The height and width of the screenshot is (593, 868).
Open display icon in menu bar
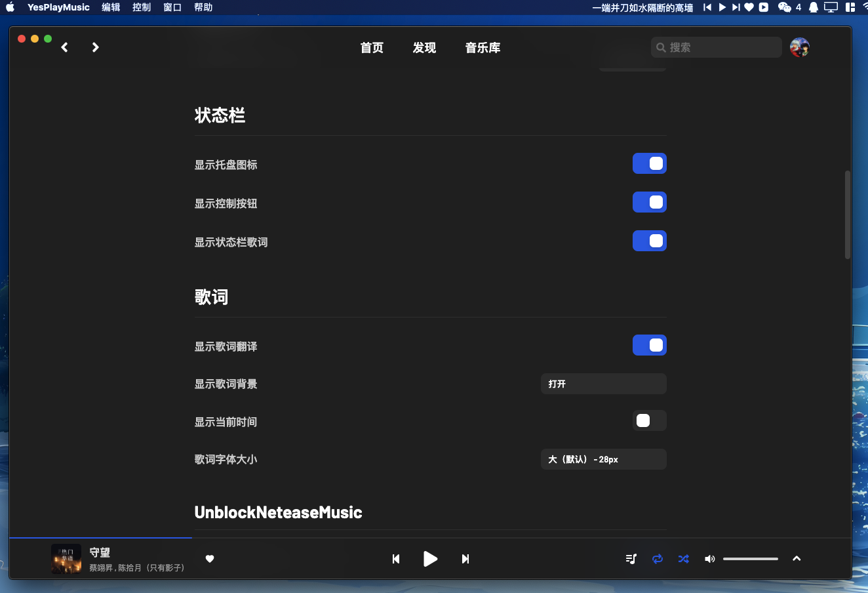pyautogui.click(x=831, y=7)
